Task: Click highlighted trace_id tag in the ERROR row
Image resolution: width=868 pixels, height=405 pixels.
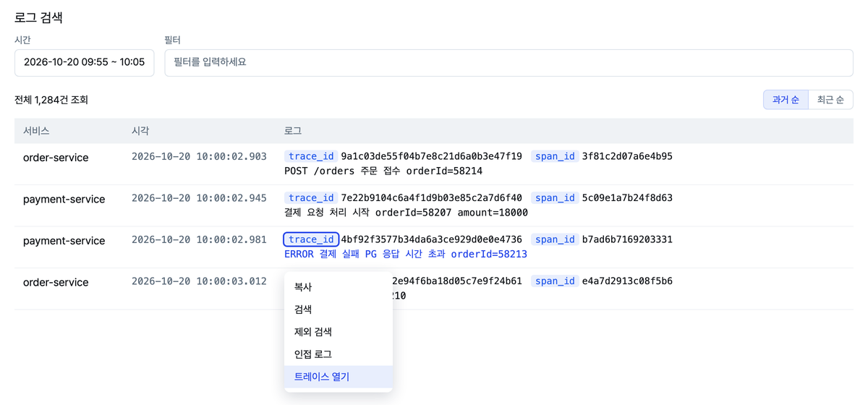Action: pyautogui.click(x=311, y=239)
